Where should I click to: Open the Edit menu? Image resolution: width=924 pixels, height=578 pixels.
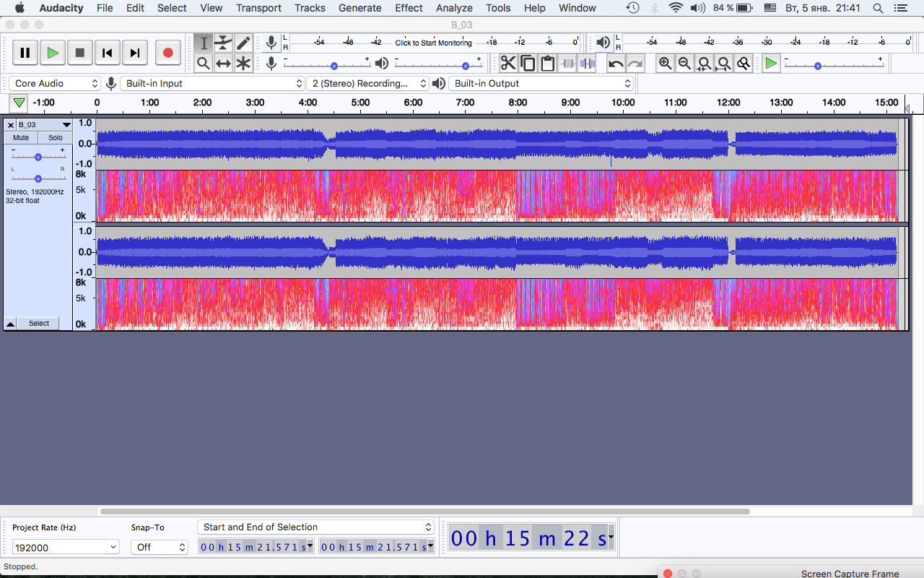[135, 8]
